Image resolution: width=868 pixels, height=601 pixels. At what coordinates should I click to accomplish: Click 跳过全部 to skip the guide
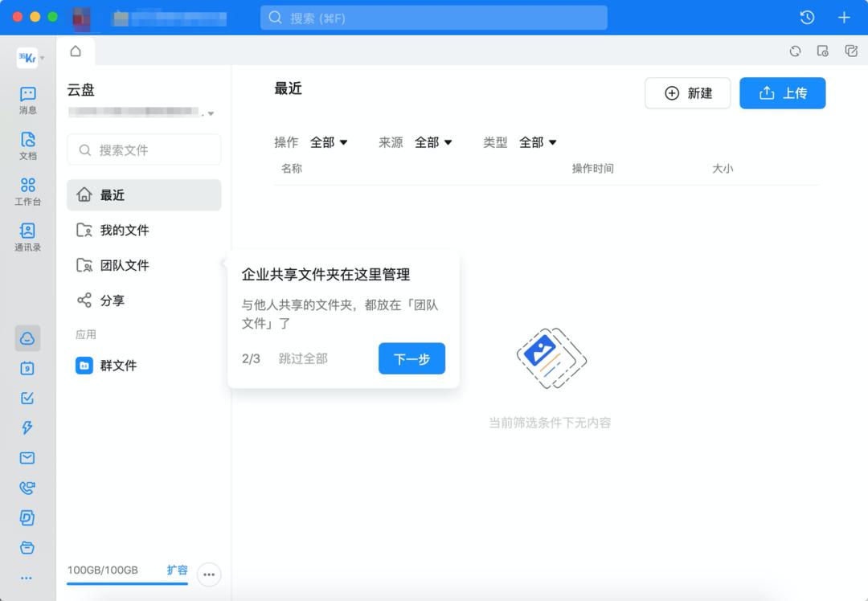(303, 358)
